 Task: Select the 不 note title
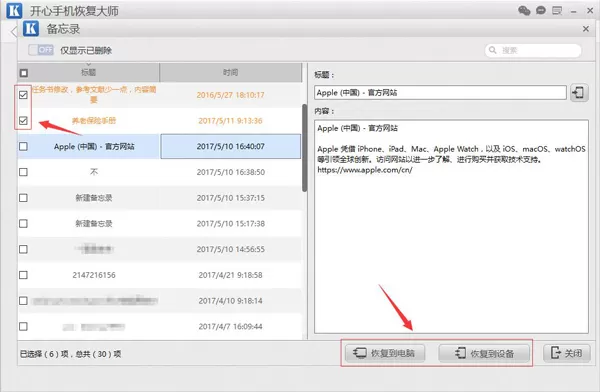coord(94,172)
